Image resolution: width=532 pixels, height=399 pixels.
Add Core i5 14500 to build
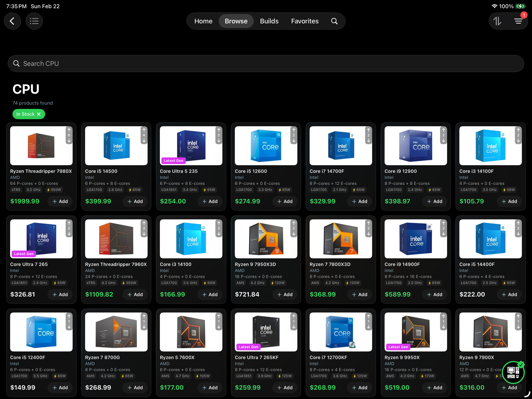coord(135,201)
